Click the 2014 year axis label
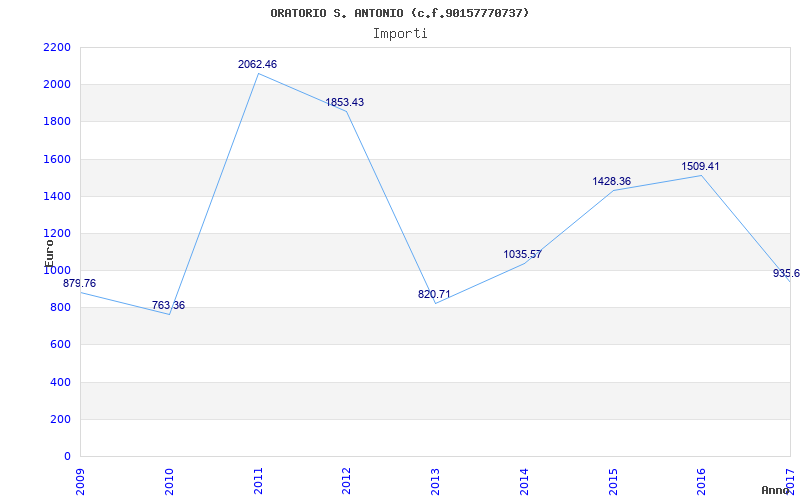This screenshot has width=800, height=500. coord(524,481)
